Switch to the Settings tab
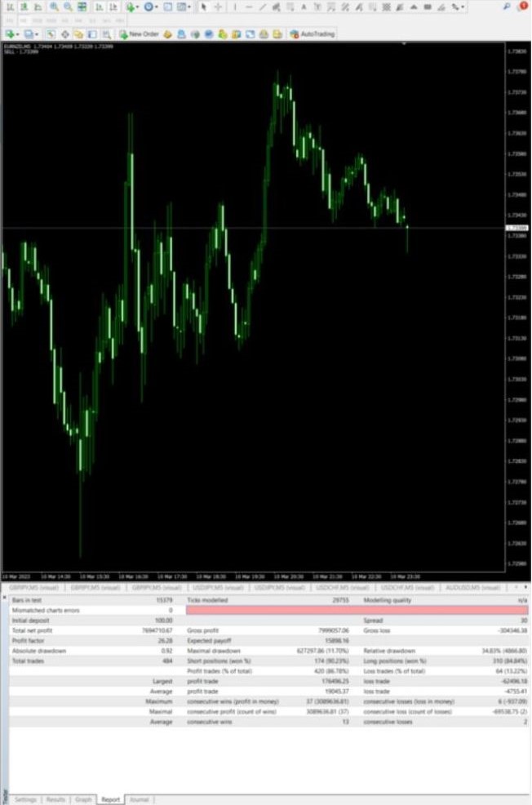 pyautogui.click(x=25, y=799)
